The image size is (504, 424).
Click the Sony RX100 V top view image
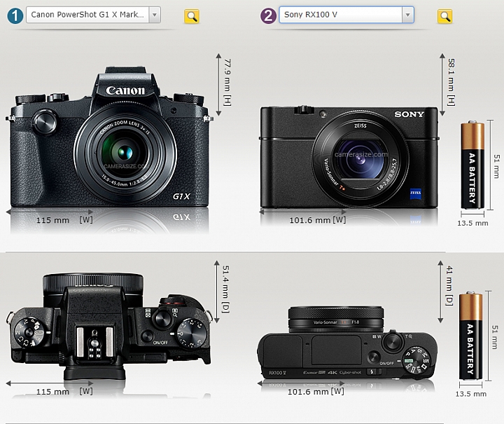347,343
